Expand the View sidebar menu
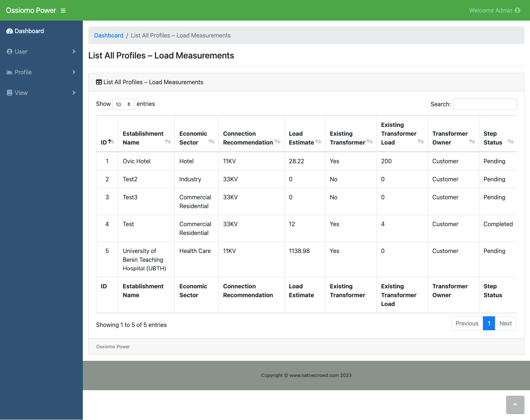530x420 pixels. pyautogui.click(x=41, y=93)
